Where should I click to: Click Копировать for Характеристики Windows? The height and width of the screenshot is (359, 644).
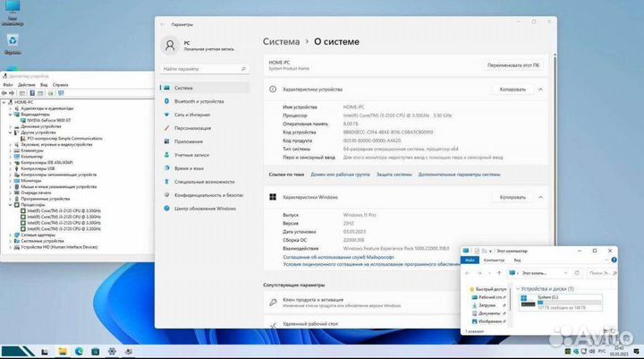tap(513, 197)
